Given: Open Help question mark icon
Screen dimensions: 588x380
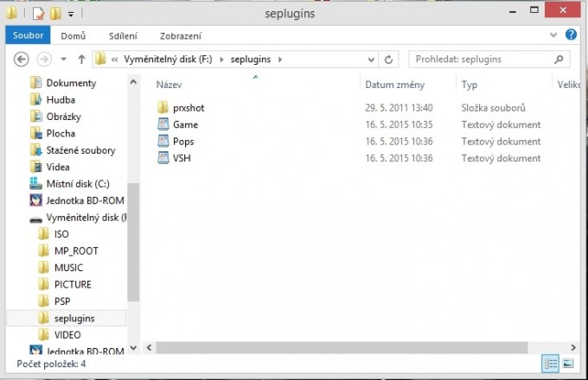Looking at the screenshot, I should [x=571, y=35].
